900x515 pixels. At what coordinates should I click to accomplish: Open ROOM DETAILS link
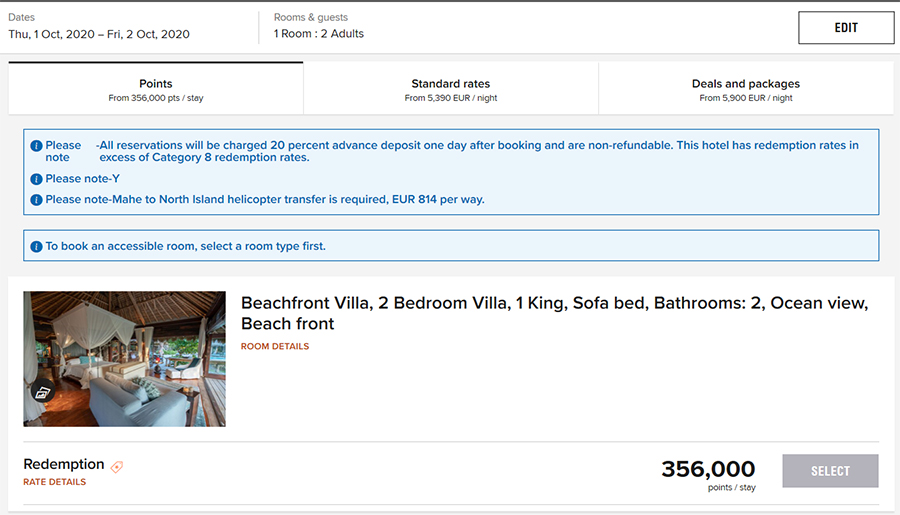pos(275,346)
